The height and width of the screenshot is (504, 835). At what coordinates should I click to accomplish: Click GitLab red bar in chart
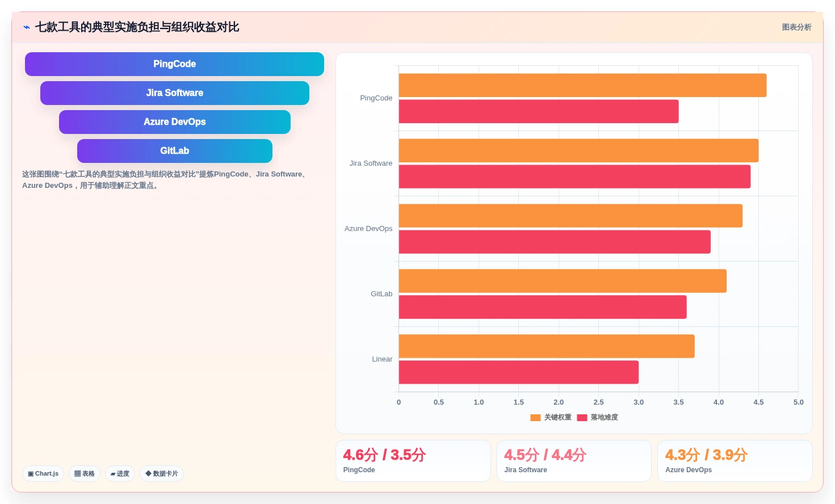tap(543, 307)
